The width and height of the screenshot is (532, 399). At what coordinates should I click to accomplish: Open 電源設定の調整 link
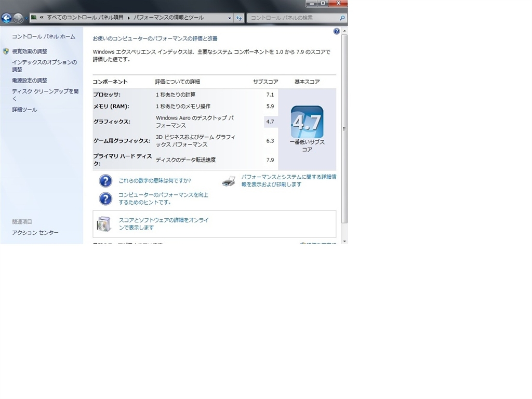click(x=30, y=81)
